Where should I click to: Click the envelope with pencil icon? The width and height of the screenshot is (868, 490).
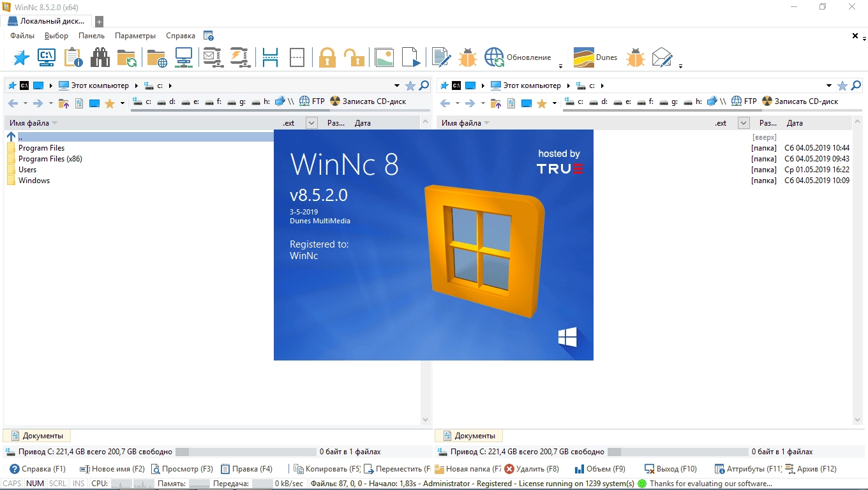click(662, 57)
